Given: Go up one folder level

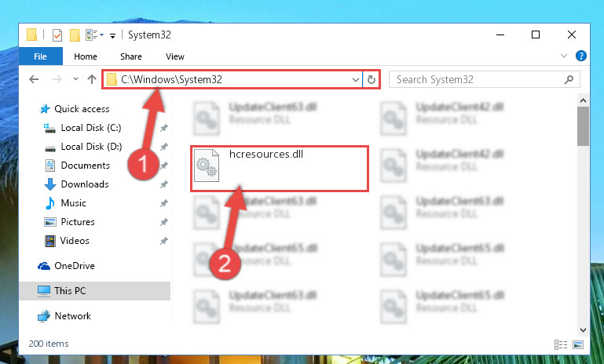Looking at the screenshot, I should pos(92,79).
